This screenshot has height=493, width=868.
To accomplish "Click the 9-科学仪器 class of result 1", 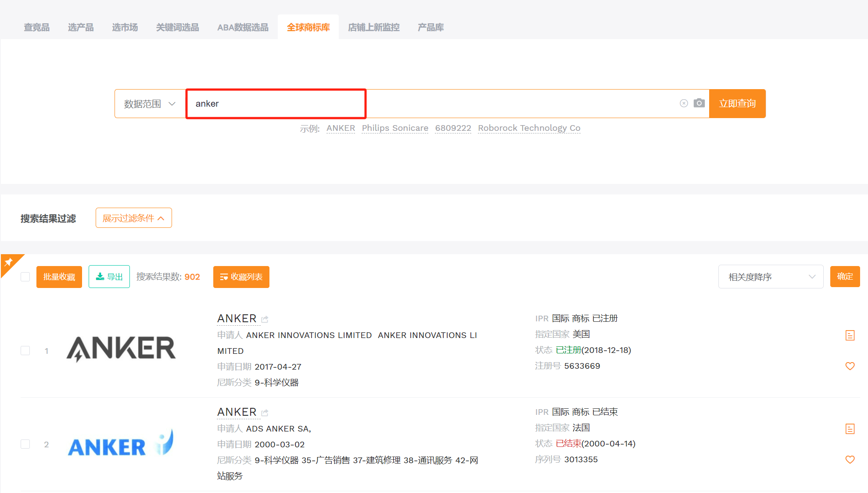I will click(276, 382).
